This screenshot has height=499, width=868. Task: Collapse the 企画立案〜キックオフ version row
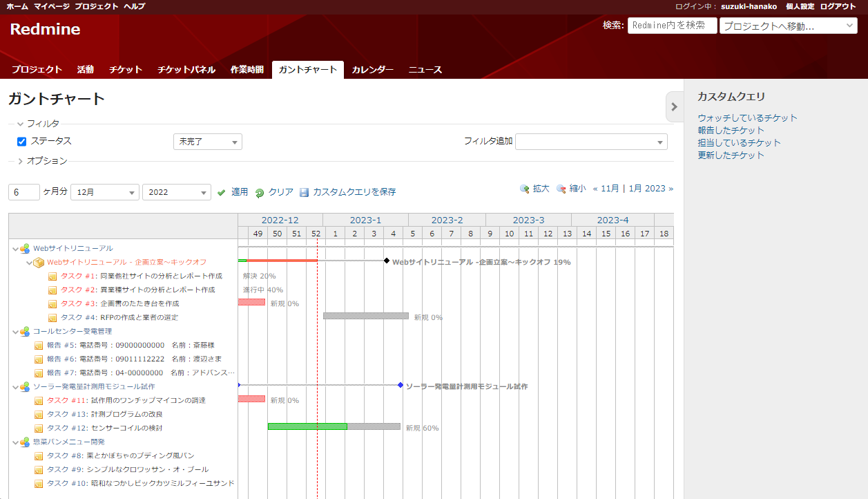pyautogui.click(x=29, y=263)
